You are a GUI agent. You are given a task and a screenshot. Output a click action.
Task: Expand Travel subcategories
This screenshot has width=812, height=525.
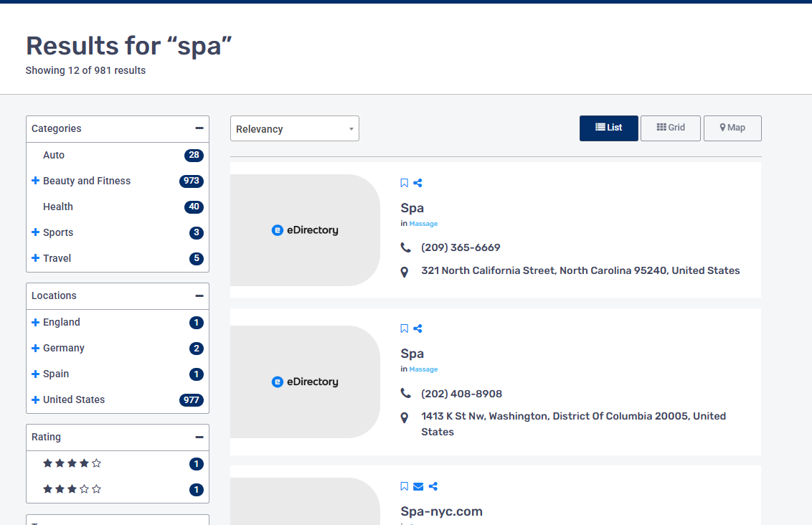pos(35,258)
